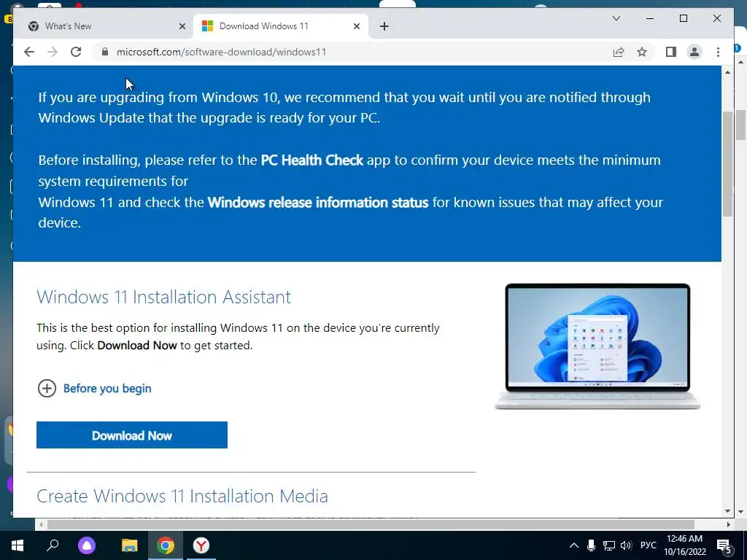Open the Chrome profile avatar

(694, 52)
